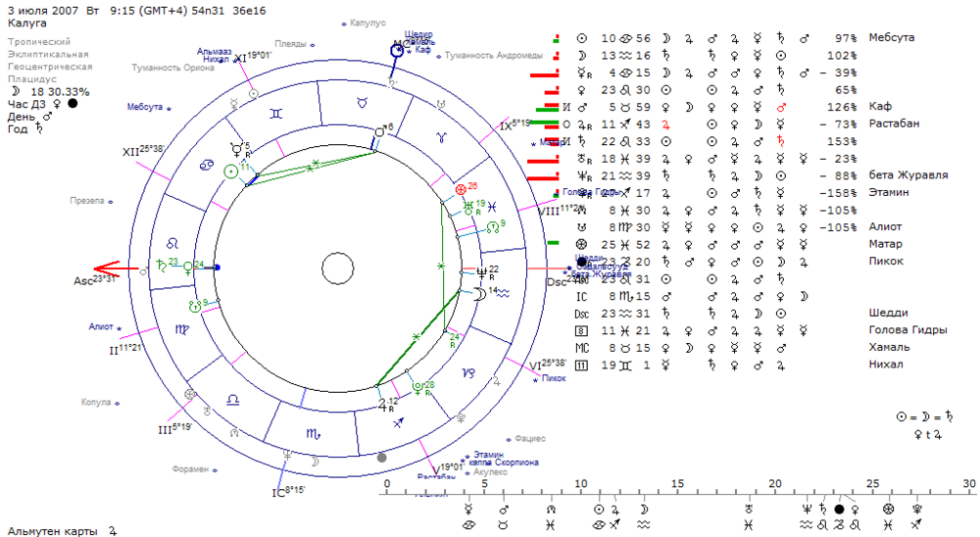Viewport: 980px width, 537px height.
Task: Select the Neptune trident glyph inside the wheel
Action: tap(482, 272)
